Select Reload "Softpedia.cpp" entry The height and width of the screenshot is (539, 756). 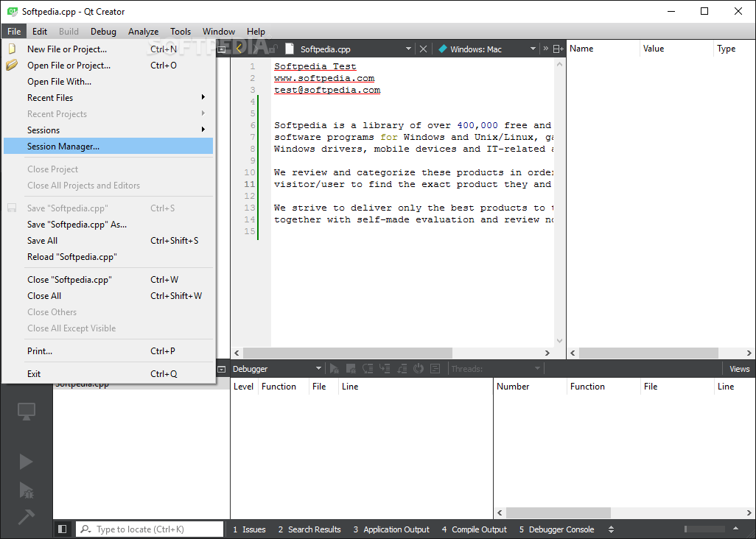click(108, 257)
